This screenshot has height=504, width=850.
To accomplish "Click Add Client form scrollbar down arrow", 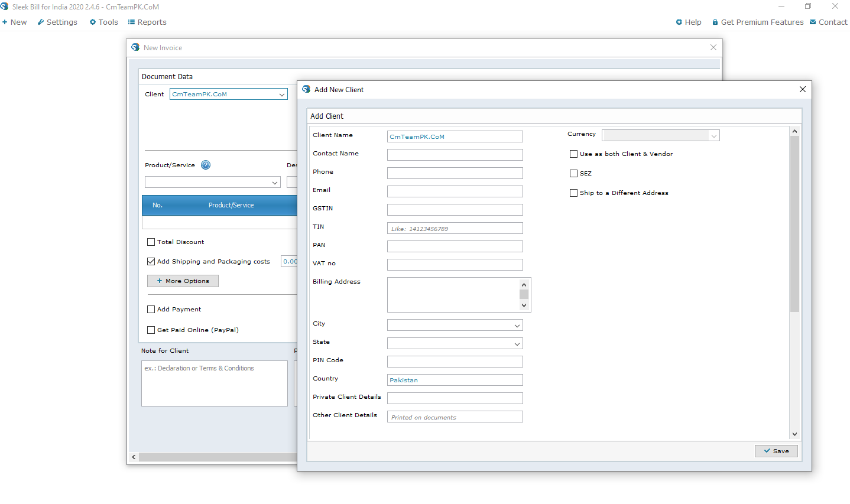I will [794, 434].
